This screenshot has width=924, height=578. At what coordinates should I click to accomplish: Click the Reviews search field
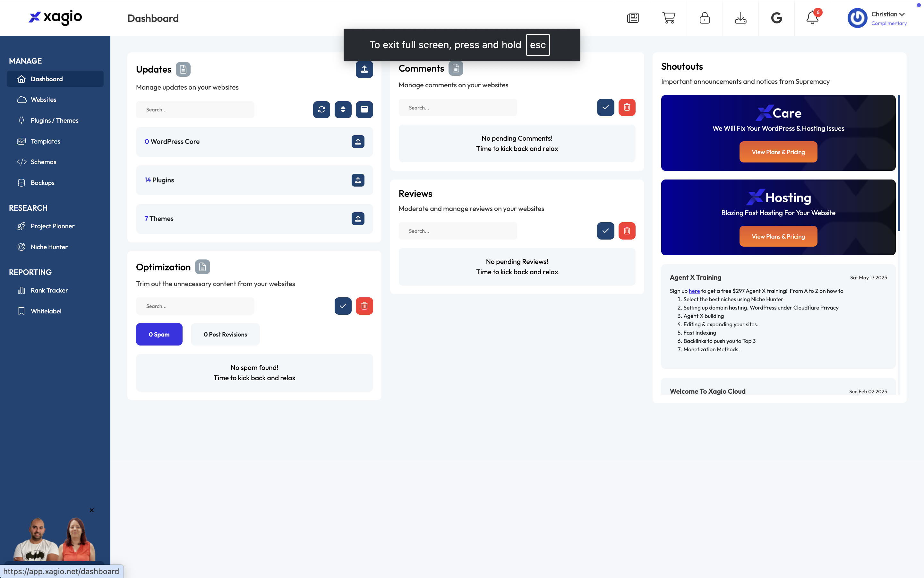tap(458, 231)
